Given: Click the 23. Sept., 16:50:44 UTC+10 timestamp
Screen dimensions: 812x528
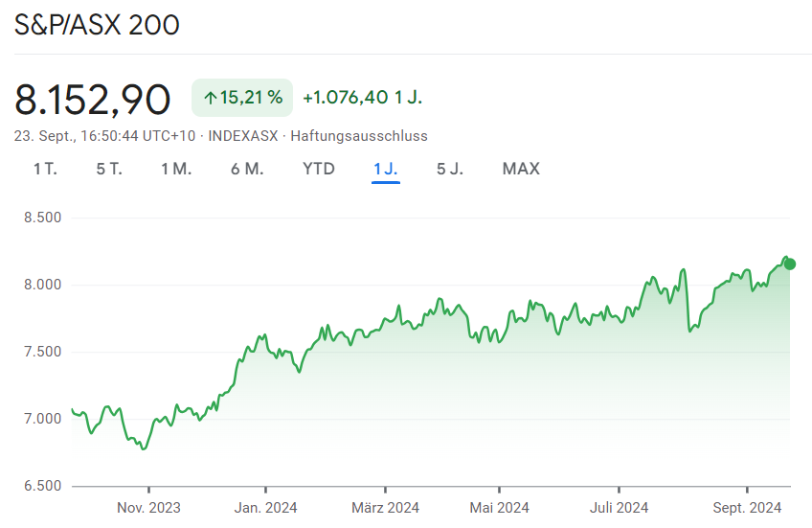Looking at the screenshot, I should pos(104,136).
